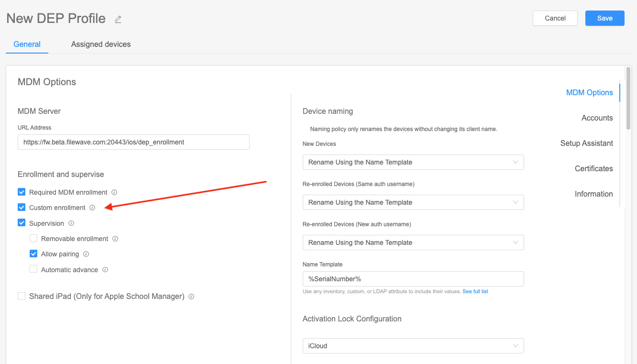
Task: Jump to Information section
Action: tap(593, 194)
